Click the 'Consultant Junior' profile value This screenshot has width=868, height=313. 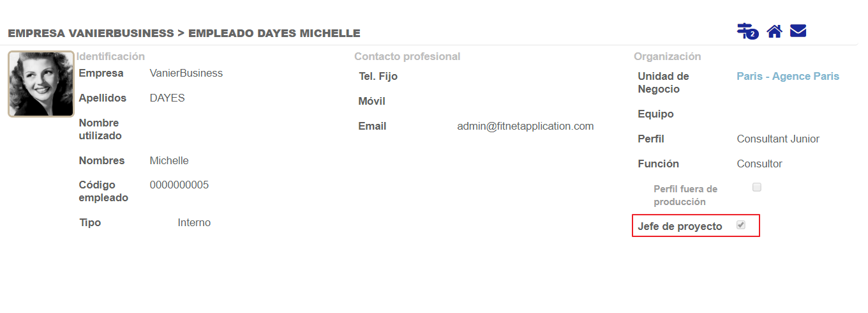coord(778,139)
